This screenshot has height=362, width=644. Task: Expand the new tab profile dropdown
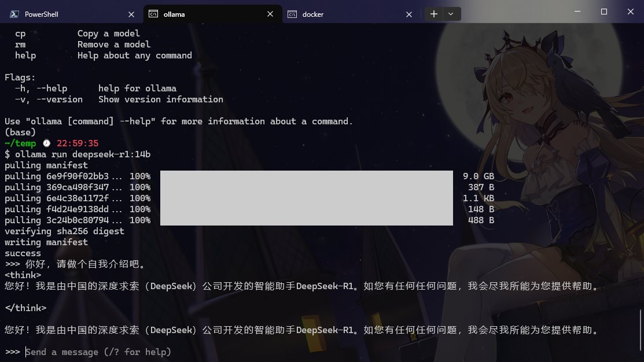[451, 14]
